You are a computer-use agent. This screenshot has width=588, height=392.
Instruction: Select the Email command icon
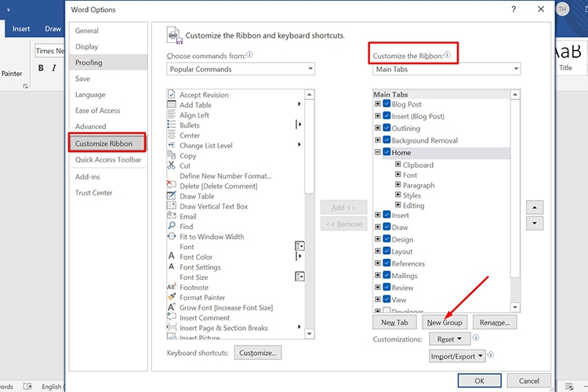coord(172,216)
